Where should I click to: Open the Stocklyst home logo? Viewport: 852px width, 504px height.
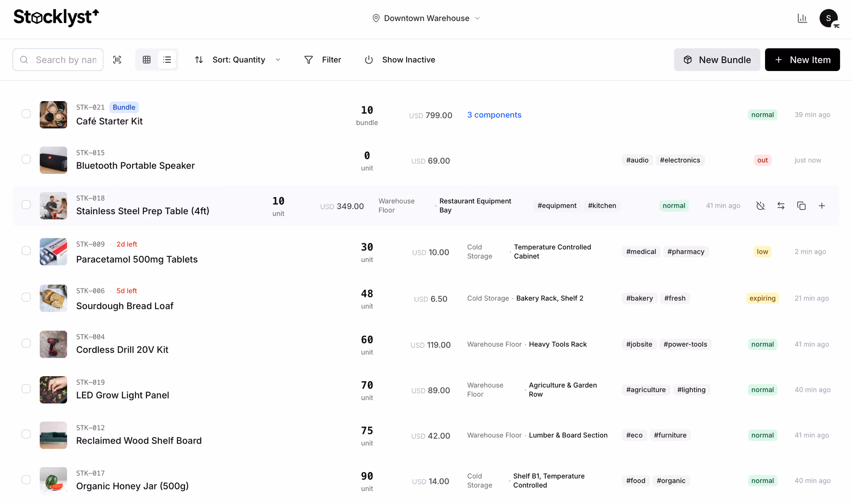(x=56, y=18)
